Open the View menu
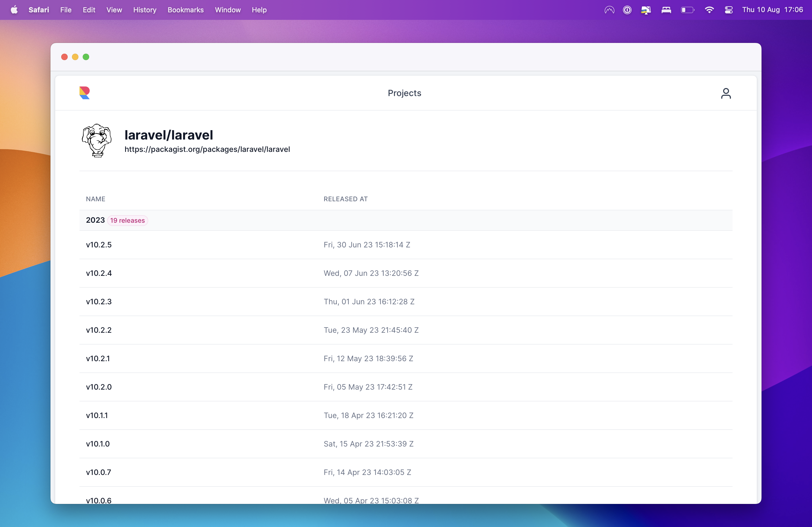 (114, 10)
